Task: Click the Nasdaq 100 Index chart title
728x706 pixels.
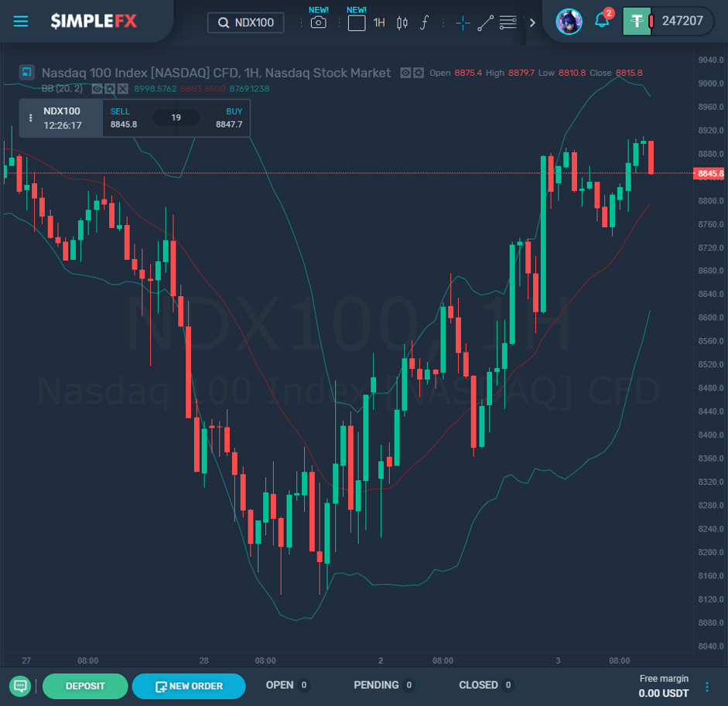Action: (x=216, y=73)
